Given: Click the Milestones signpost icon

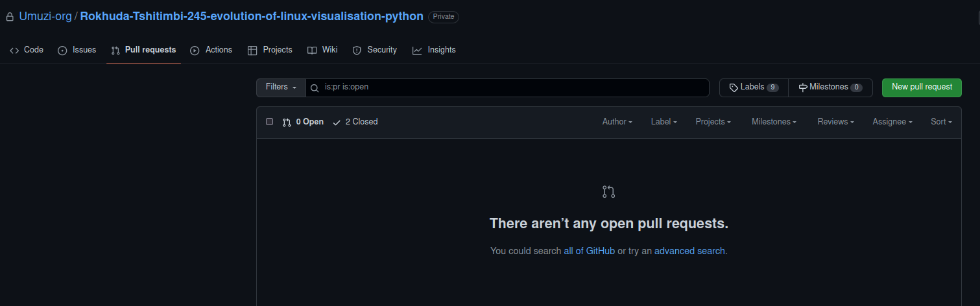Looking at the screenshot, I should (803, 88).
